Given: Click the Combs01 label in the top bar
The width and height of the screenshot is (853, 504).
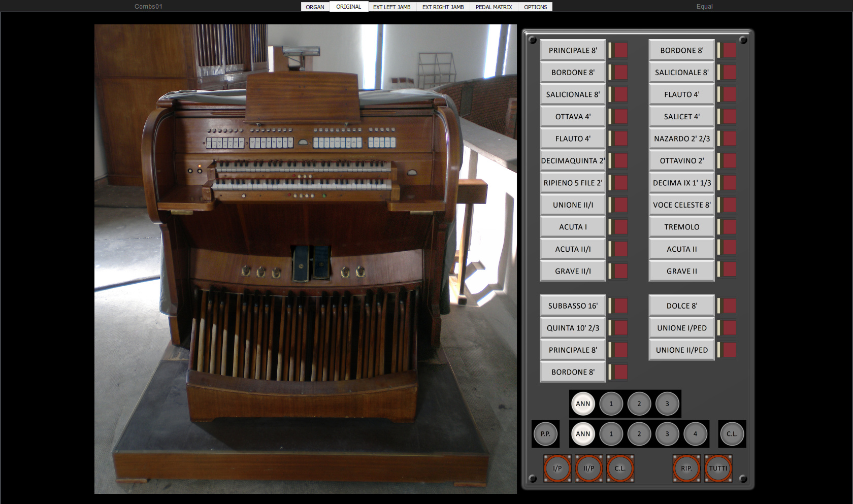Looking at the screenshot, I should pos(148,7).
